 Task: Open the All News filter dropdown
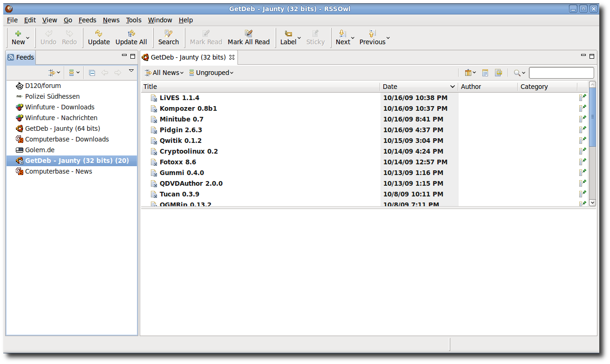[x=164, y=73]
